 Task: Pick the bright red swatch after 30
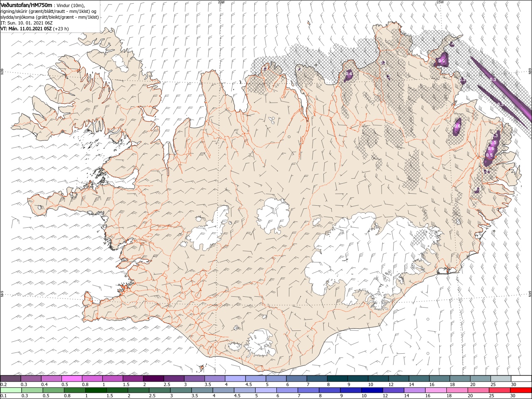[x=521, y=390]
